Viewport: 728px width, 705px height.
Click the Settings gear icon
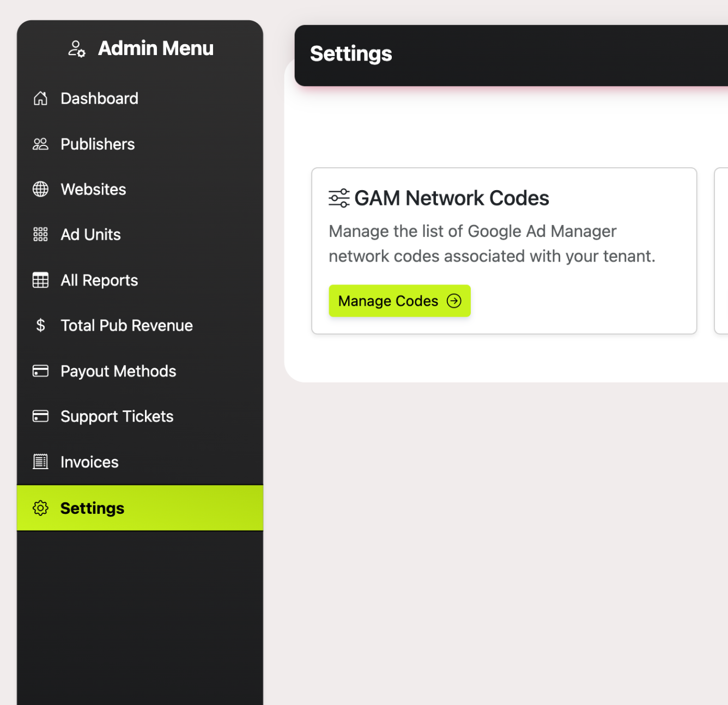(x=40, y=508)
